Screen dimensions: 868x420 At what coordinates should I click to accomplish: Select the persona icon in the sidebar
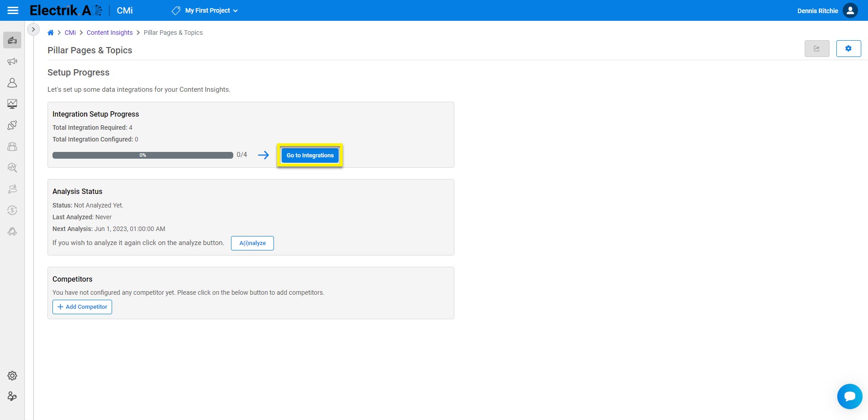(12, 83)
